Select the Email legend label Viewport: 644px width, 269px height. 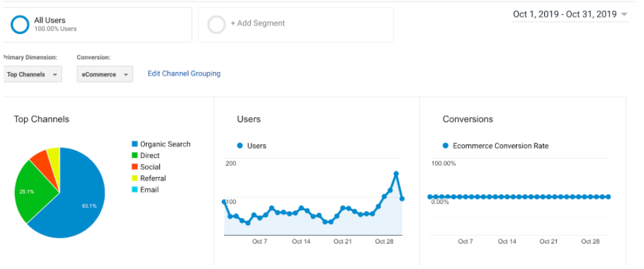pyautogui.click(x=149, y=190)
